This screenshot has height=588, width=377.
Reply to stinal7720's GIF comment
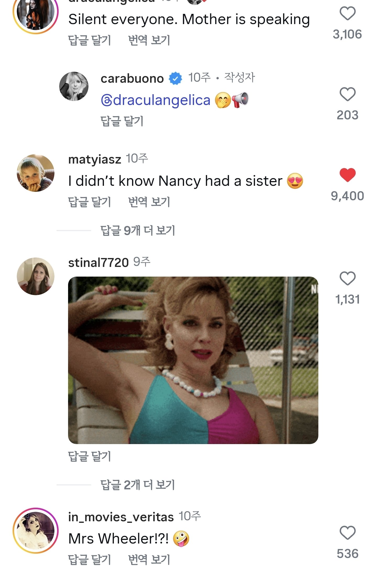(90, 456)
